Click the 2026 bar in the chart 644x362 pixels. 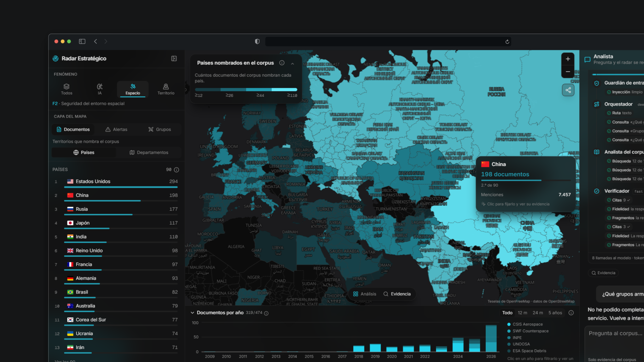pos(491,338)
